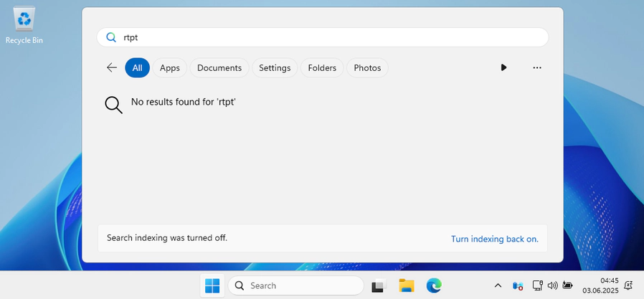Select the All filter tab
Viewport: 644px width, 299px height.
click(137, 67)
